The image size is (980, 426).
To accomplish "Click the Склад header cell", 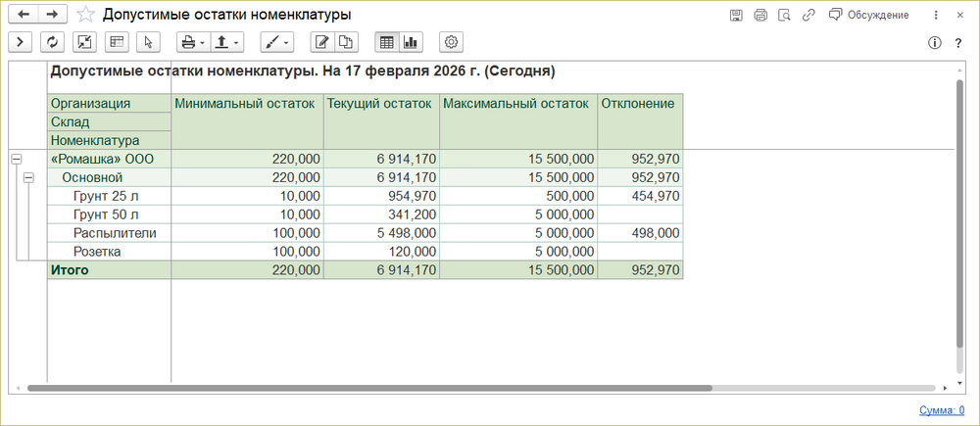I will click(110, 121).
